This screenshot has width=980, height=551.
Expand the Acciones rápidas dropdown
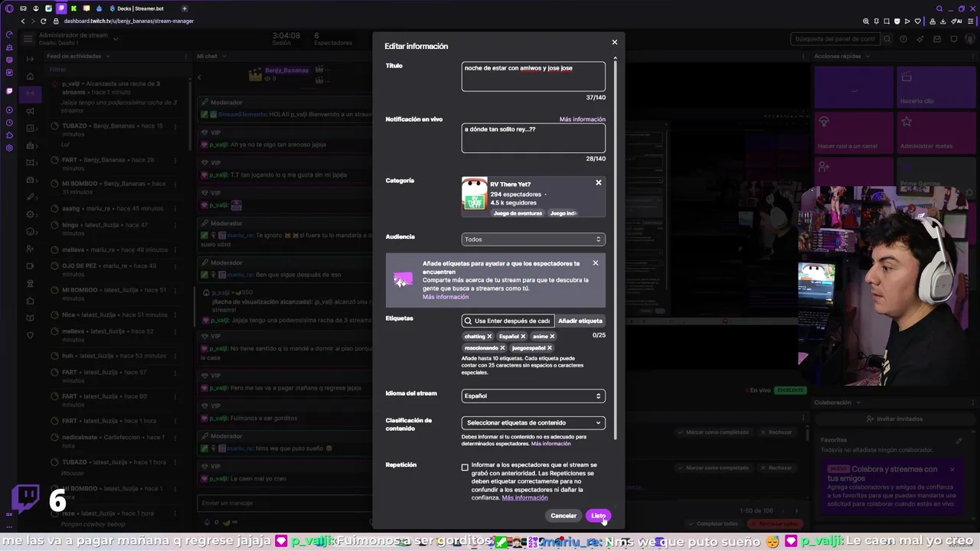click(867, 56)
